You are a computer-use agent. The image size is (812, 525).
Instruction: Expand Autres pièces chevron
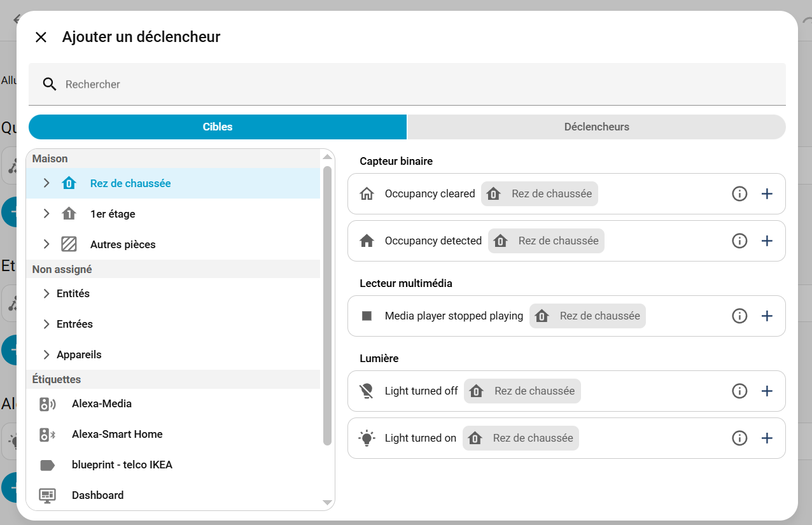(46, 244)
